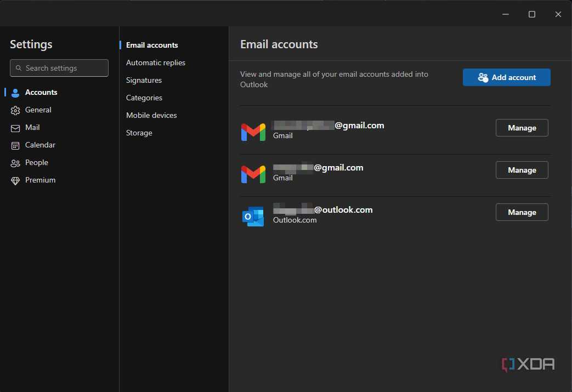572x392 pixels.
Task: Focus the Search settings field
Action: [59, 68]
